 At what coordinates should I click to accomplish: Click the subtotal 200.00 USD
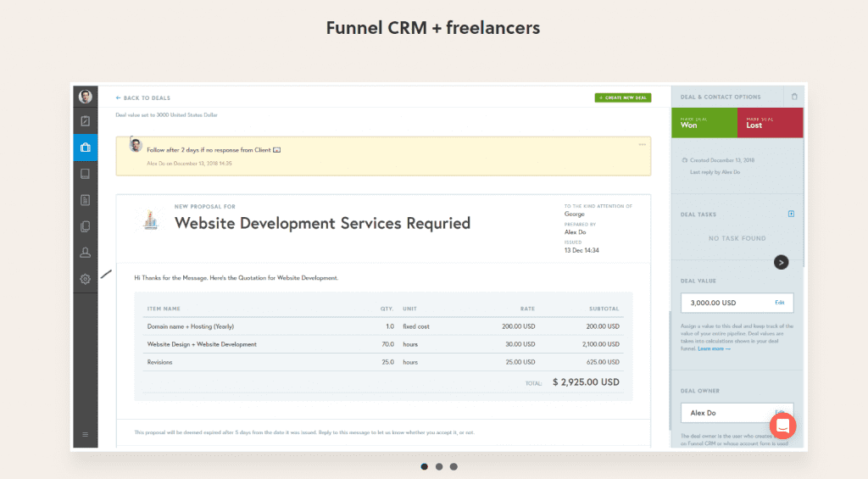coord(603,326)
